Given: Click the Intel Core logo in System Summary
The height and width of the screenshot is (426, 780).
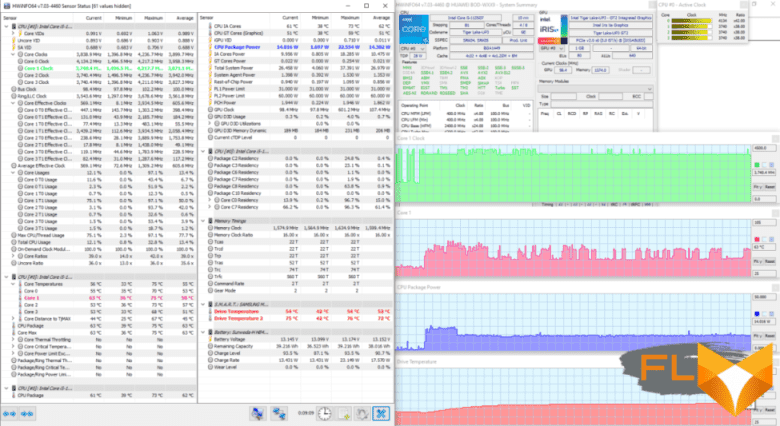Looking at the screenshot, I should (414, 29).
